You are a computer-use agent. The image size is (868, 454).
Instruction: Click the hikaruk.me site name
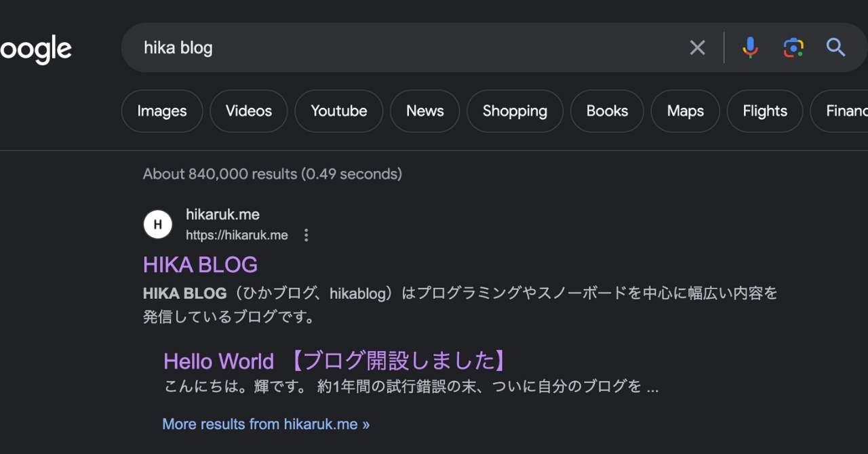click(222, 214)
